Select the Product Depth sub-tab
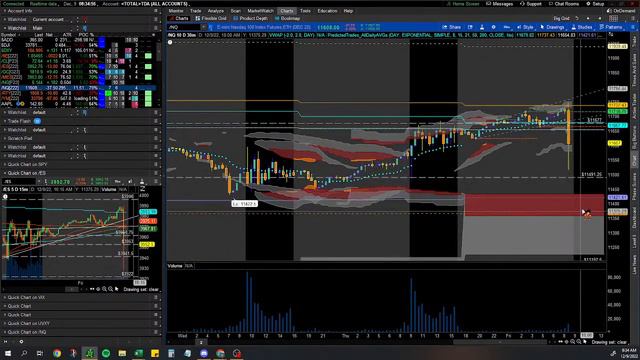The image size is (640, 360). 251,18
